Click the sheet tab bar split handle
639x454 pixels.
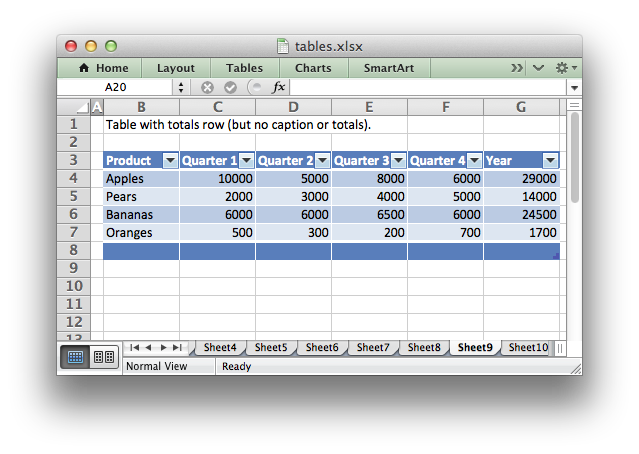(560, 348)
